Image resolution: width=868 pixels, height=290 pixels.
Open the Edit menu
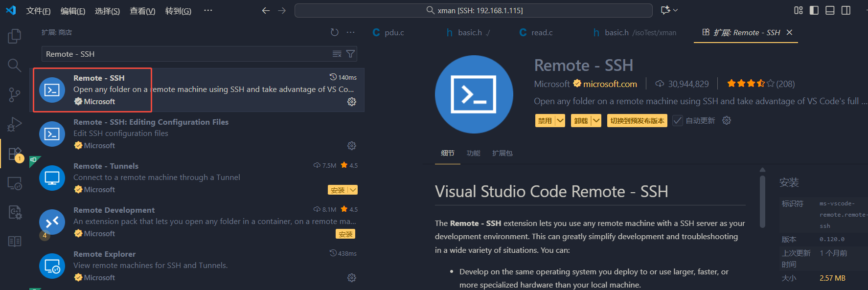[73, 11]
